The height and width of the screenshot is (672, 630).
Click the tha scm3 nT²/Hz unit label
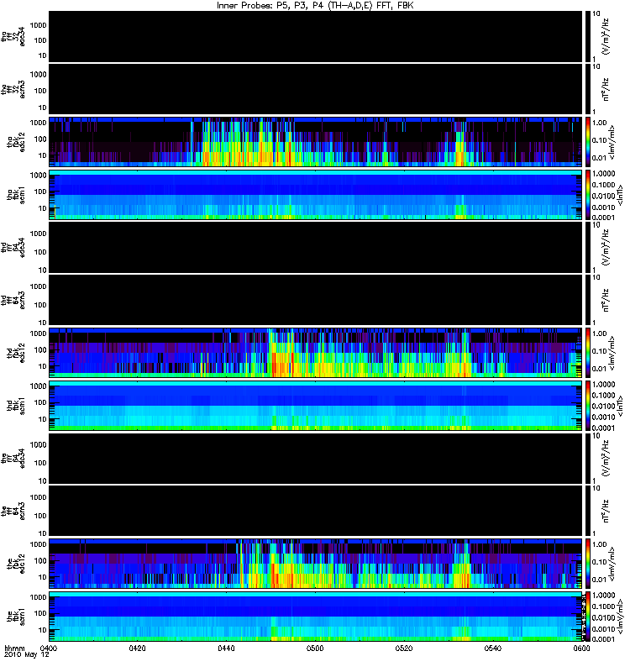[606, 90]
